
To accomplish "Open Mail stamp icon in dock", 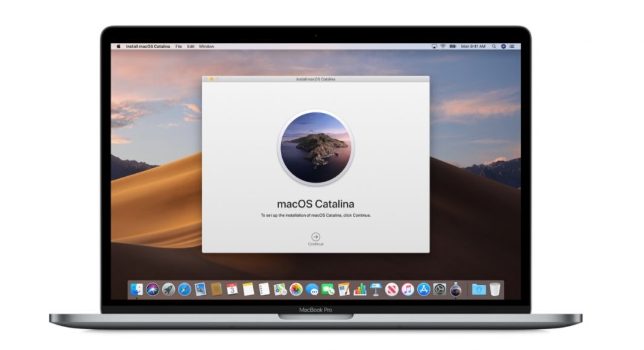I will click(x=200, y=290).
